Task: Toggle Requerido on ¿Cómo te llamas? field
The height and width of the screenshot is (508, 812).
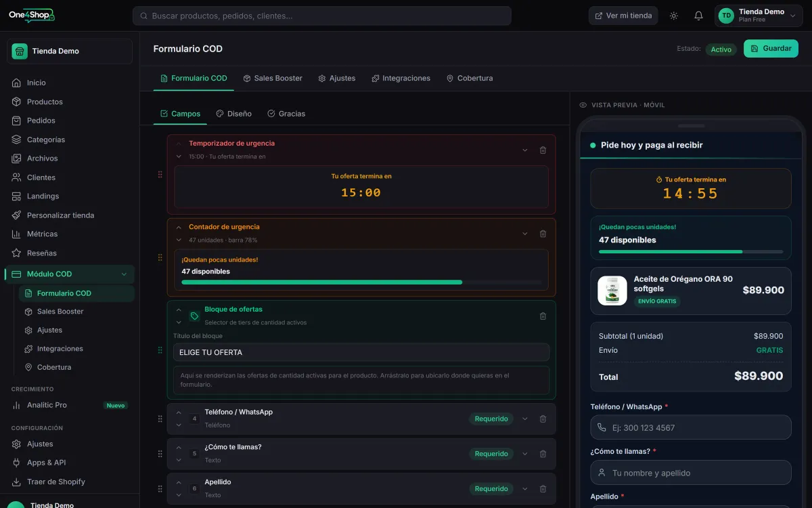Action: 491,454
